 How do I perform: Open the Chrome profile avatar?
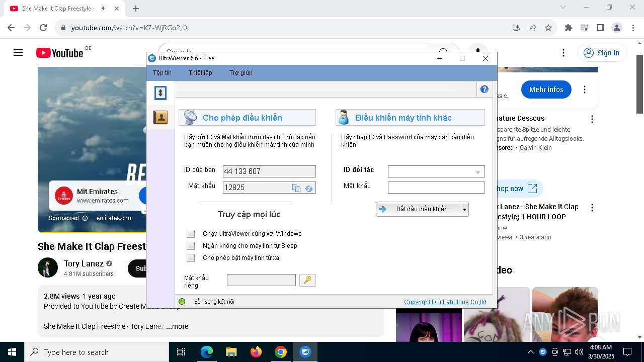(x=617, y=28)
